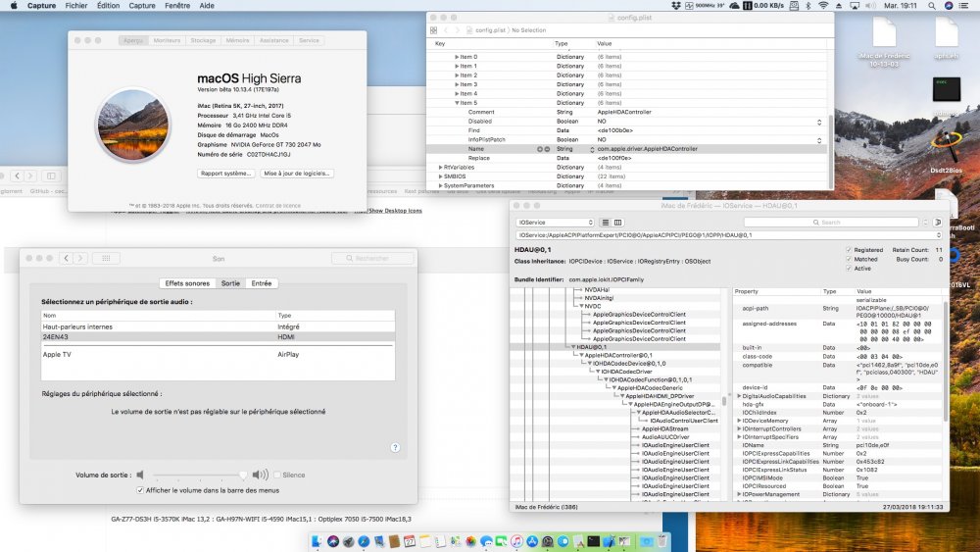Open Photos app in the Dock
The width and height of the screenshot is (980, 552).
point(470,541)
